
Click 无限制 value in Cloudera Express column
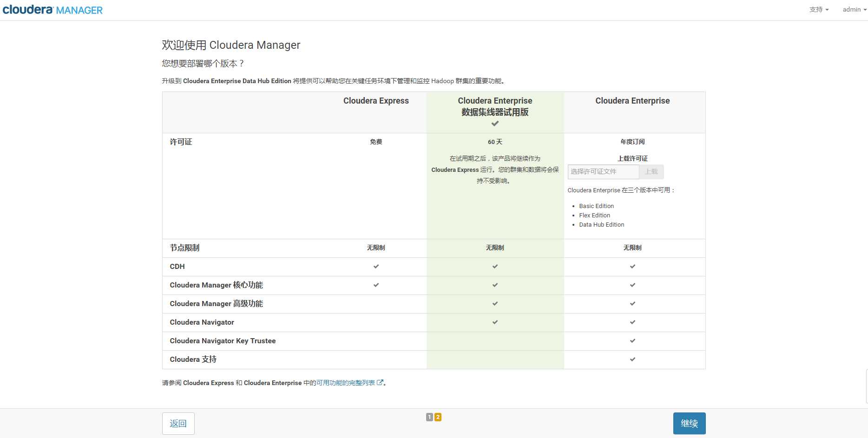pyautogui.click(x=376, y=248)
